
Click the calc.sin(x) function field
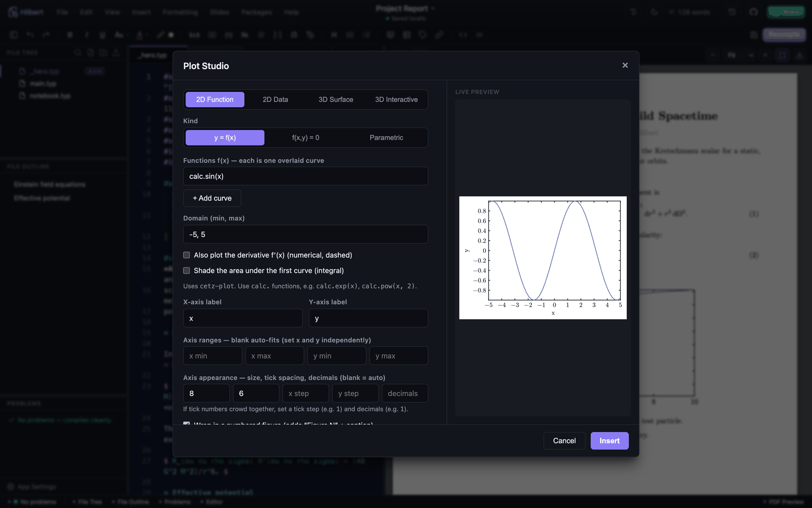[x=305, y=176]
